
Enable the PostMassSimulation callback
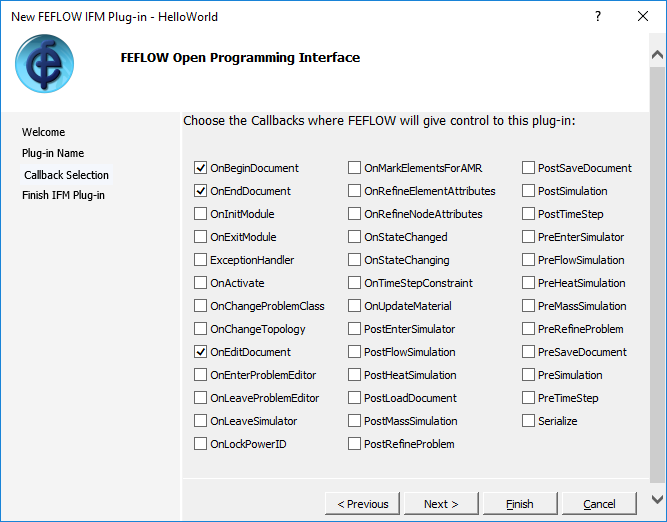coord(354,421)
